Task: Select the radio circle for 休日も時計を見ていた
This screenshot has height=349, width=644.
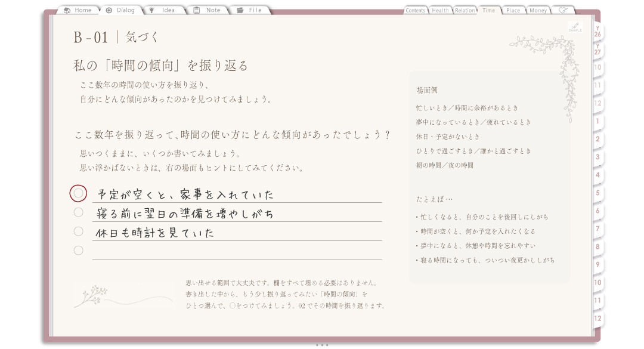Action: click(x=78, y=231)
